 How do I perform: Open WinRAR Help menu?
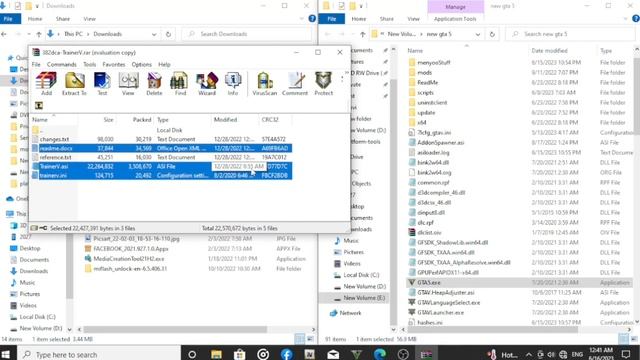coord(164,64)
